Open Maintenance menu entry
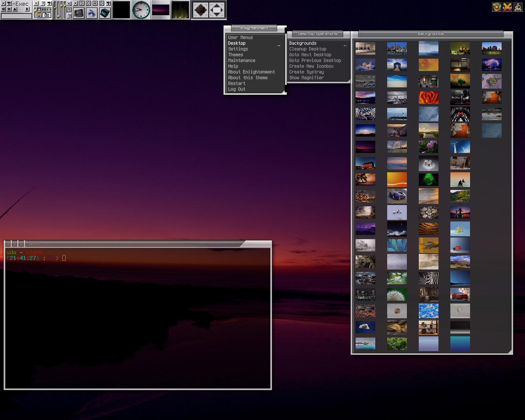Screen dimensions: 525x420 (242, 60)
